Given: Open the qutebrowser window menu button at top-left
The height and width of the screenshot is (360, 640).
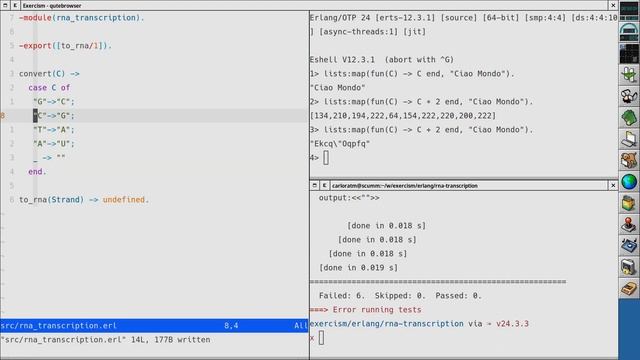Looking at the screenshot, I should coord(5,5).
